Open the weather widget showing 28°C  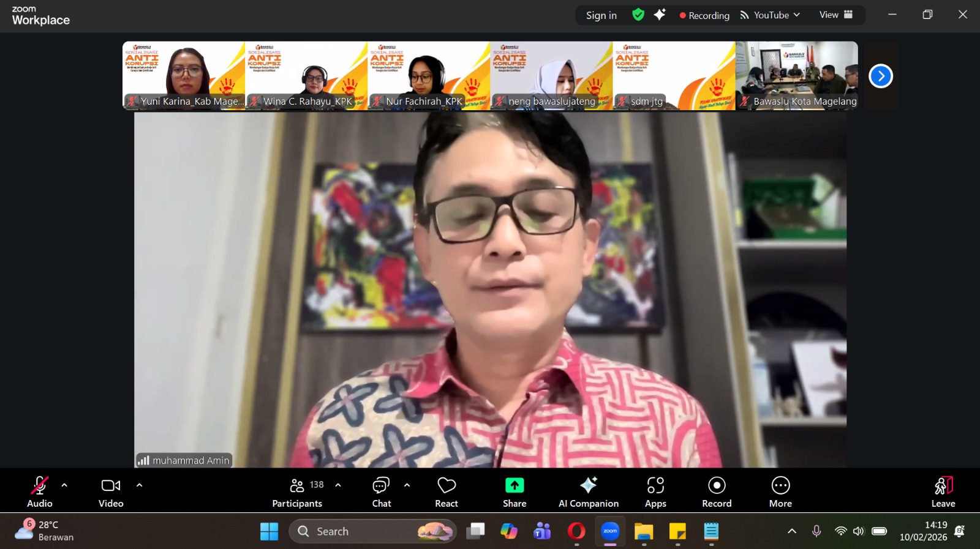pos(45,531)
